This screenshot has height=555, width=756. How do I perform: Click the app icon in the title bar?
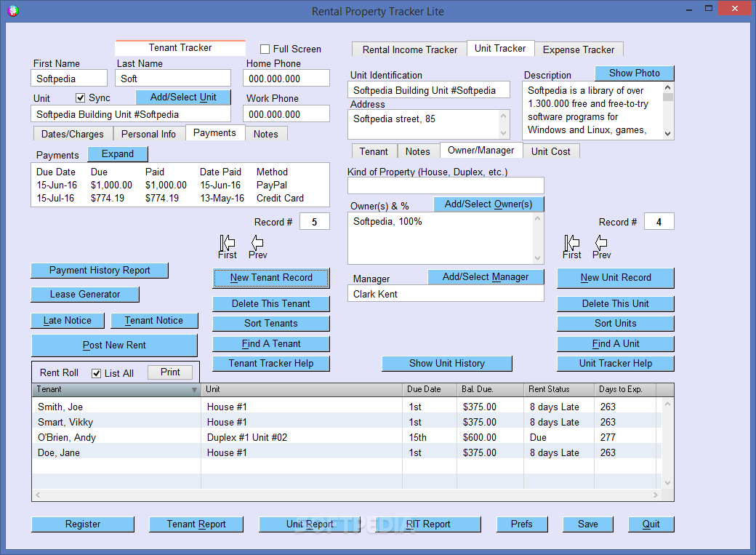[x=13, y=11]
